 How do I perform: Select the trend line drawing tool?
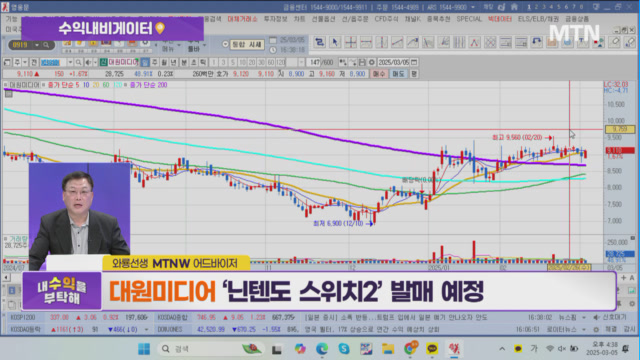point(397,42)
